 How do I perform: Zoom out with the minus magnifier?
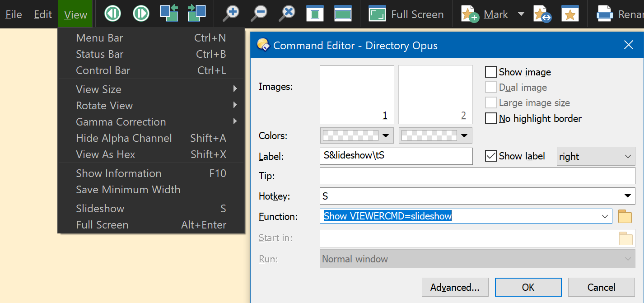[x=259, y=14]
